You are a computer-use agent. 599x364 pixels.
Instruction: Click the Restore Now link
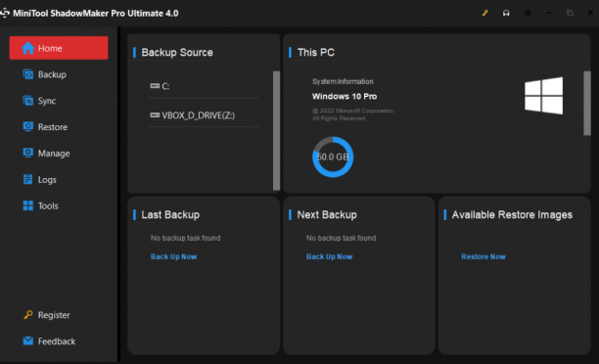tap(484, 256)
